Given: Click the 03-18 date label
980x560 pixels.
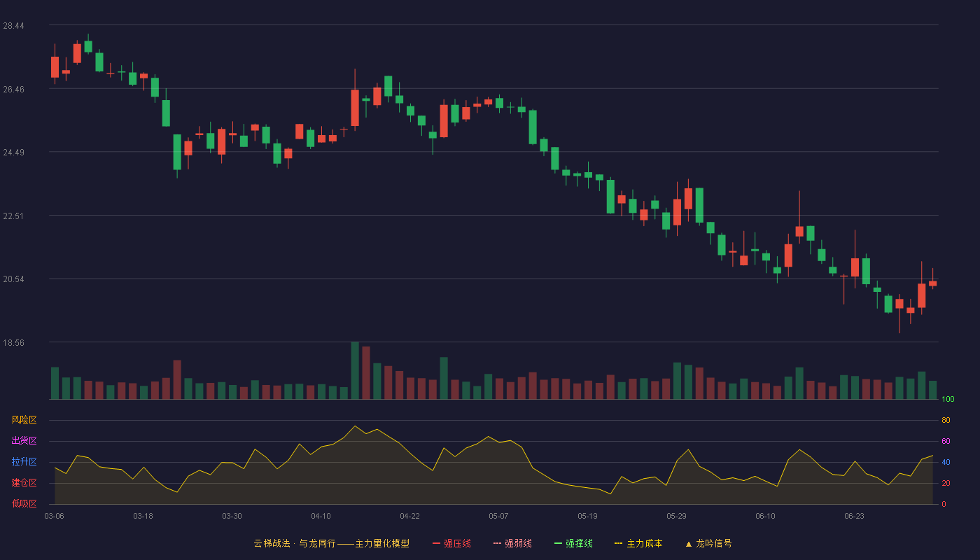Looking at the screenshot, I should (x=143, y=516).
